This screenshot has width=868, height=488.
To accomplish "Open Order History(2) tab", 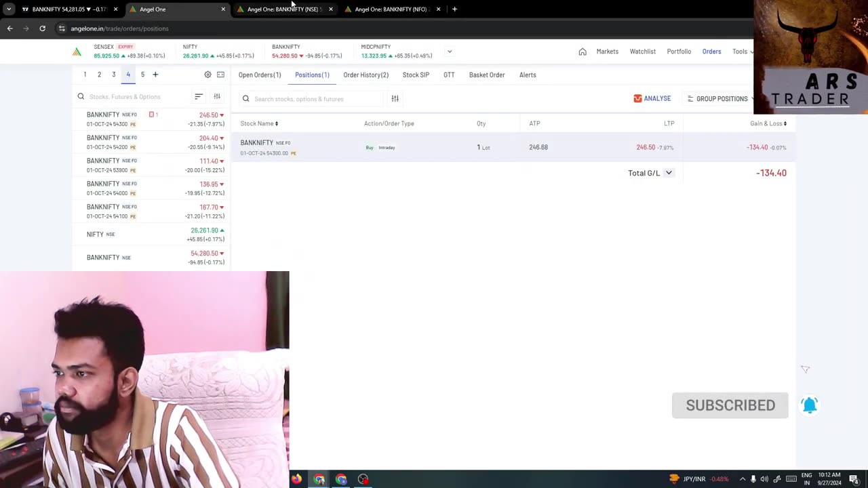I will (x=366, y=75).
